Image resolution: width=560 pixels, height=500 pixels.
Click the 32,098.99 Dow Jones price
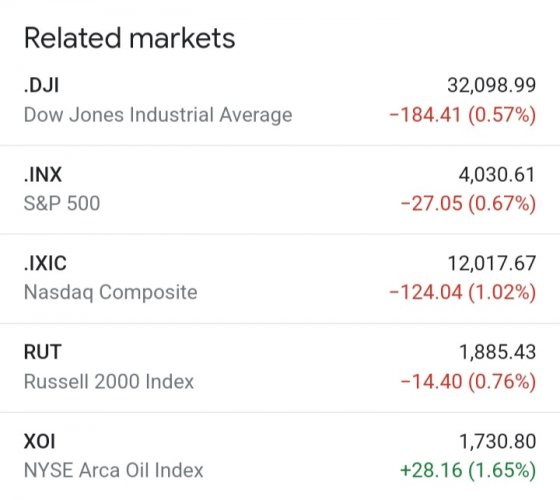click(491, 85)
